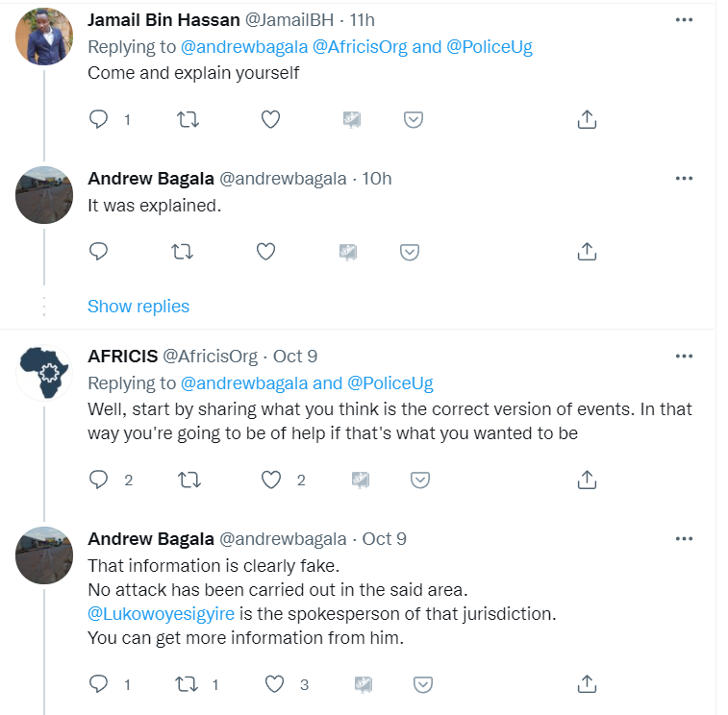Share Jamail Bin Hassan's tweet
Screen dimensions: 728x715
[x=587, y=119]
